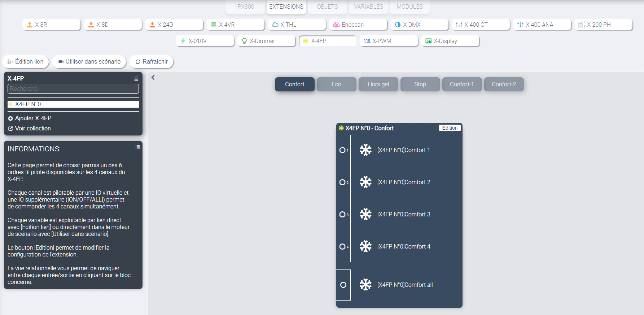Toggle the Comfort 2 input circle

pos(342,182)
